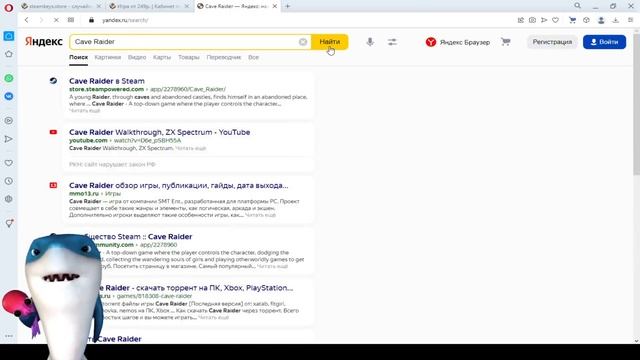640x360 pixels.
Task: Open the Yandex page shopping cart icon
Action: 506,42
